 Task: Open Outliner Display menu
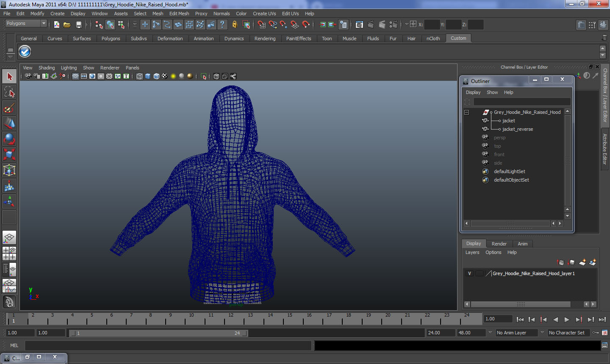pos(473,92)
